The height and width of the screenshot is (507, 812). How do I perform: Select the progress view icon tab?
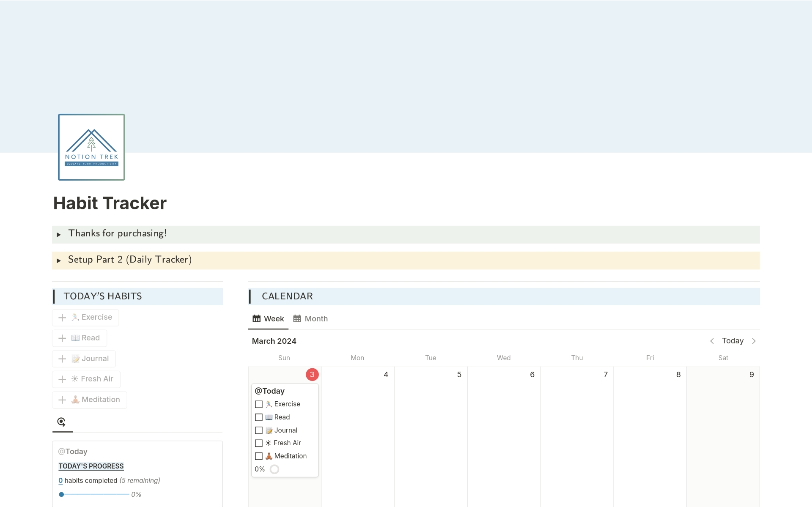[62, 422]
